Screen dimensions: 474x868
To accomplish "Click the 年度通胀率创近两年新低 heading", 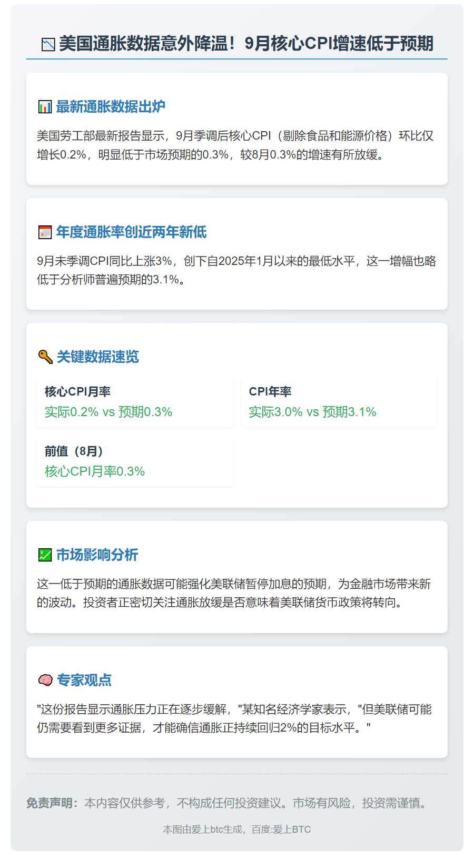I will click(x=131, y=232).
